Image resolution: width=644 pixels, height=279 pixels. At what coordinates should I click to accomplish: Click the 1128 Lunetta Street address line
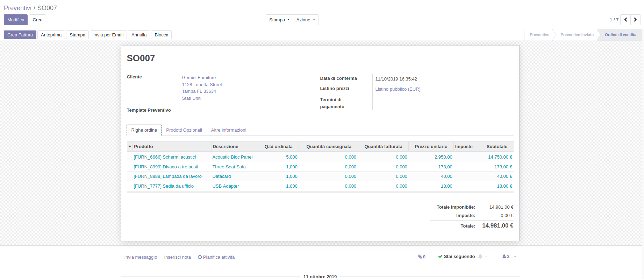(202, 85)
